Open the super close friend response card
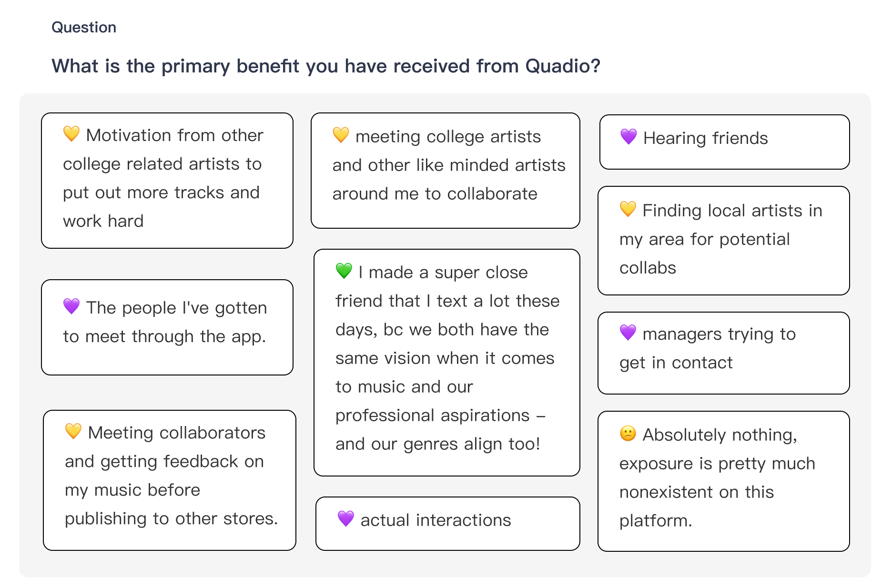892x588 pixels. [x=446, y=363]
